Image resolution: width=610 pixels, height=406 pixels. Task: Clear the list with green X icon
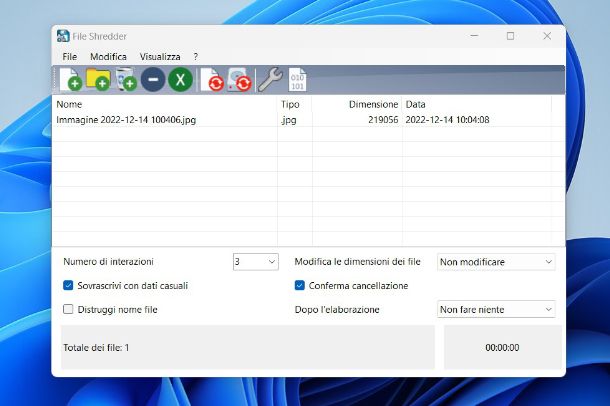[180, 79]
